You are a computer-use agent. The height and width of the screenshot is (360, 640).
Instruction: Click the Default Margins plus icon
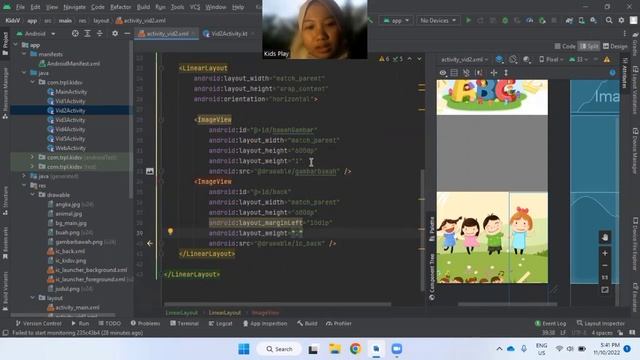pos(494,73)
